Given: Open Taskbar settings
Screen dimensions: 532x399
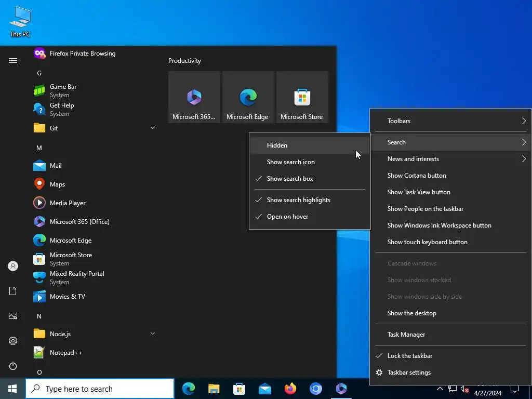Looking at the screenshot, I should 450,372.
